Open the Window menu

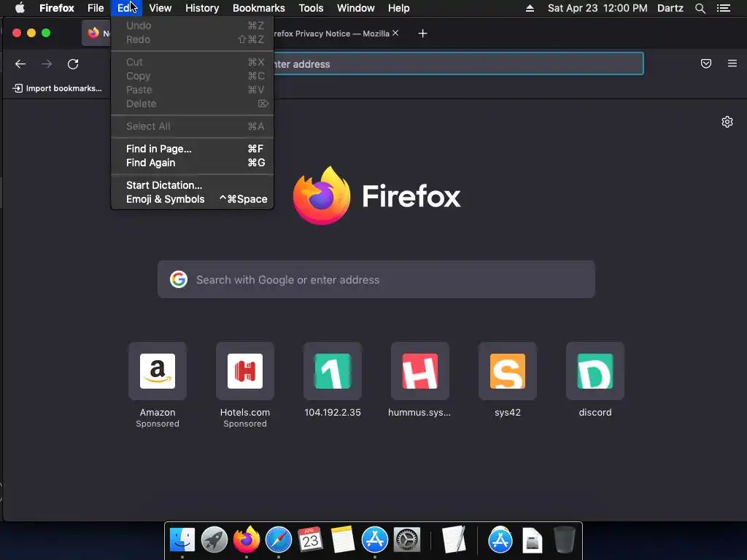click(356, 8)
